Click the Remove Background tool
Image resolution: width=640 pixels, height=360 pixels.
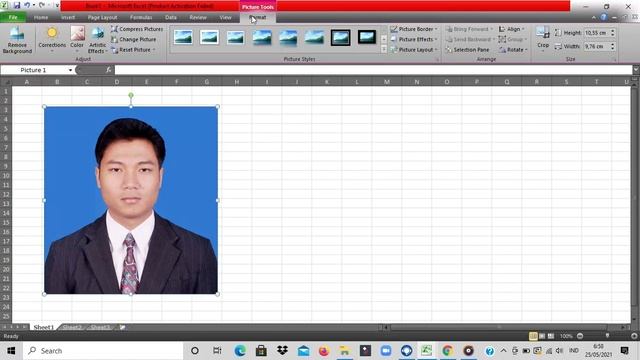(x=17, y=40)
